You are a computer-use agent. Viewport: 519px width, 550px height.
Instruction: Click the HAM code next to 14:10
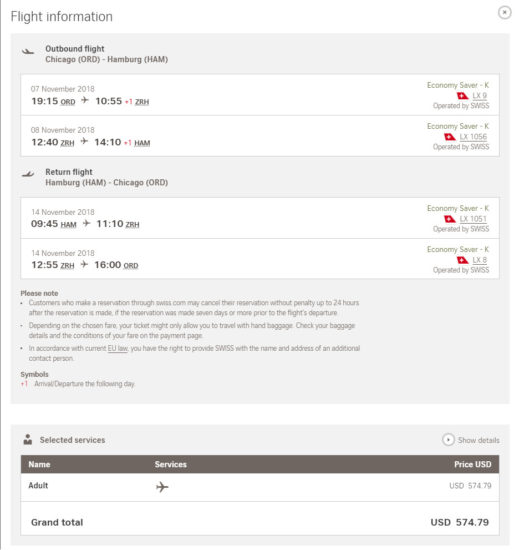click(x=142, y=143)
